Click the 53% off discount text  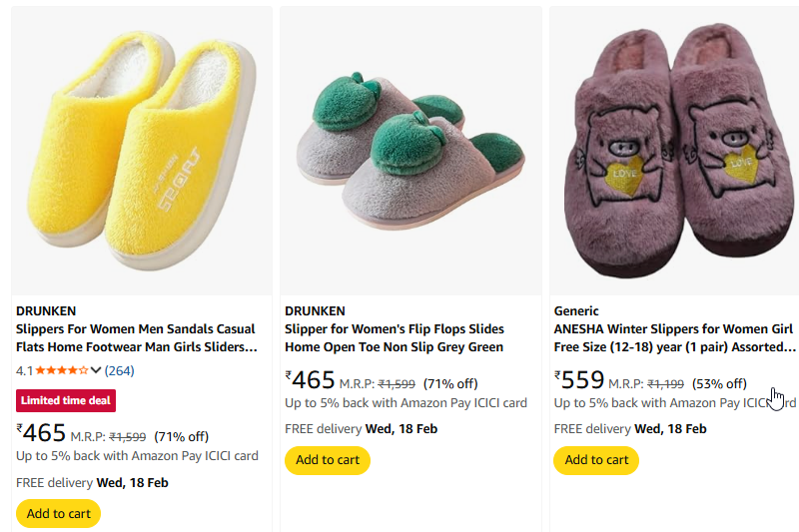click(719, 383)
